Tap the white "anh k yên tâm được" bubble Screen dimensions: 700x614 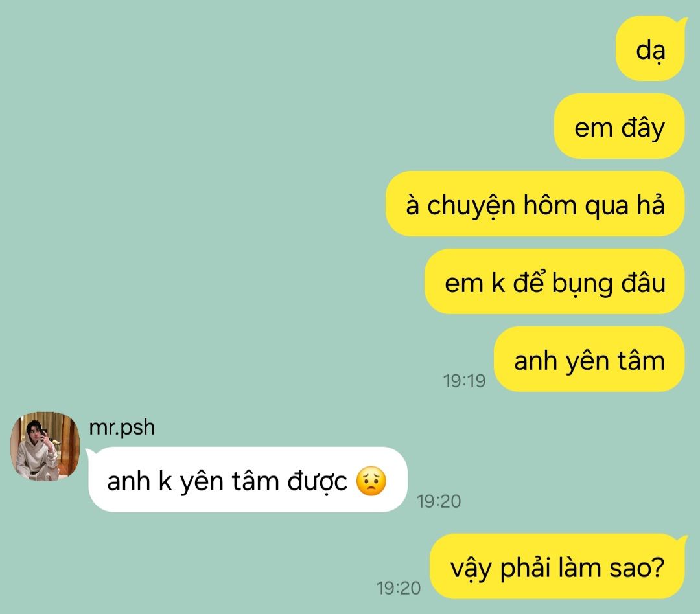[246, 479]
